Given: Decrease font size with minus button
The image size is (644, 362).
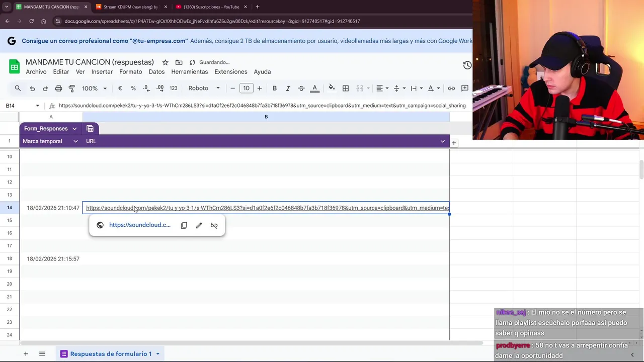Looking at the screenshot, I should tap(232, 88).
